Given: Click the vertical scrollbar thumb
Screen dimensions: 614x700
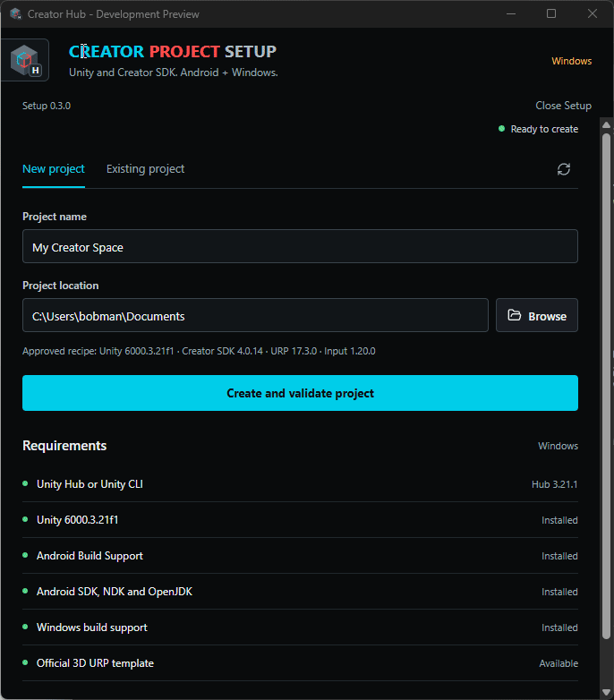Looking at the screenshot, I should tap(606, 386).
